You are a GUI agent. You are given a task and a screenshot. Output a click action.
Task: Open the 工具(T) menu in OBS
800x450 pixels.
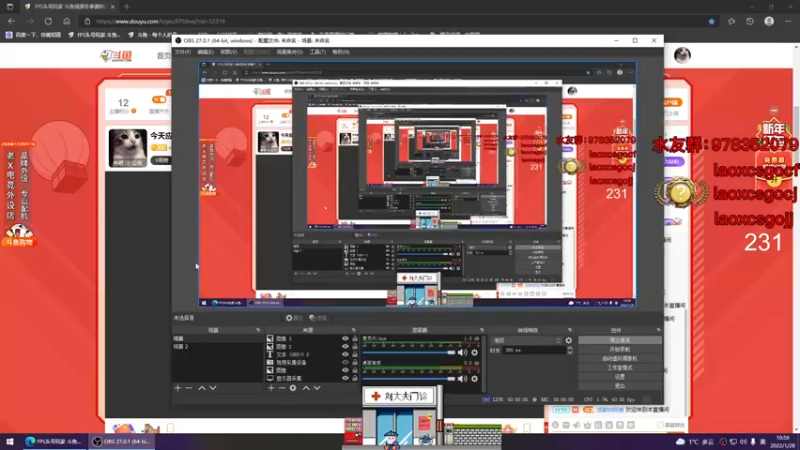(x=317, y=52)
